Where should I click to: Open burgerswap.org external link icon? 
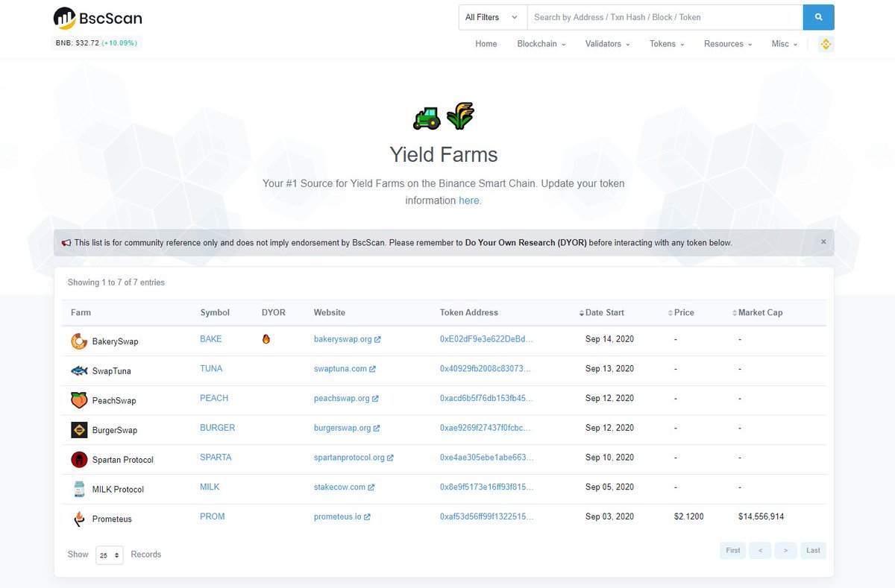pos(377,429)
